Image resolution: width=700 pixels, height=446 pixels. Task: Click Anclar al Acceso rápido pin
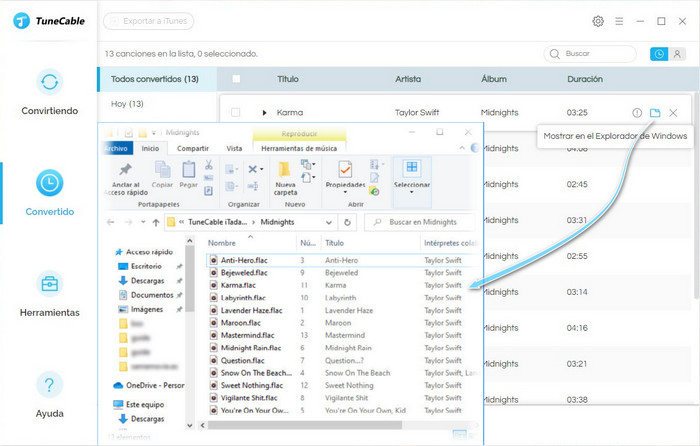click(125, 179)
